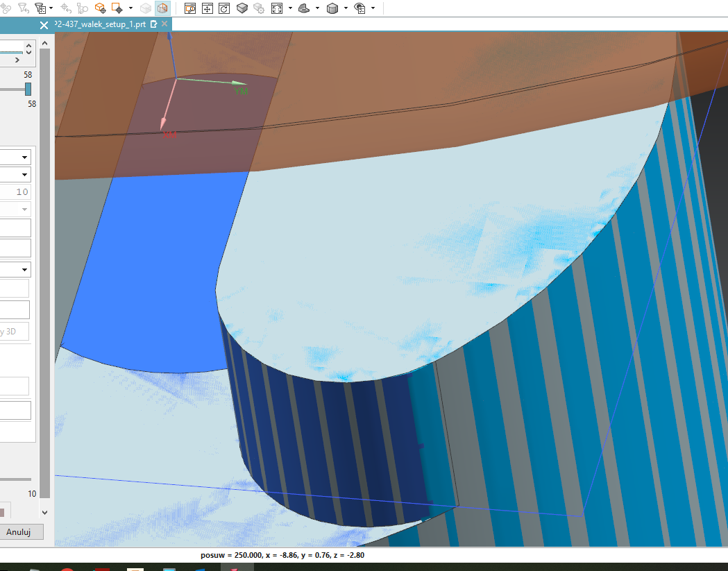The width and height of the screenshot is (728, 571).
Task: Select the orange cube with crosshair icon
Action: pos(101,8)
